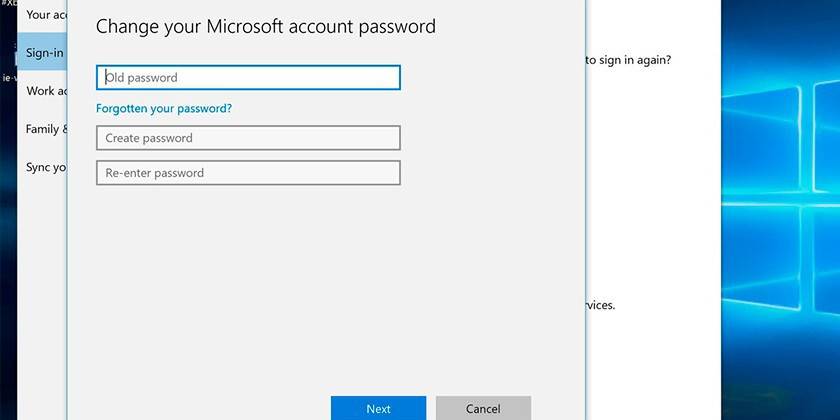Open the Forgotten your password link
840x420 pixels.
164,108
